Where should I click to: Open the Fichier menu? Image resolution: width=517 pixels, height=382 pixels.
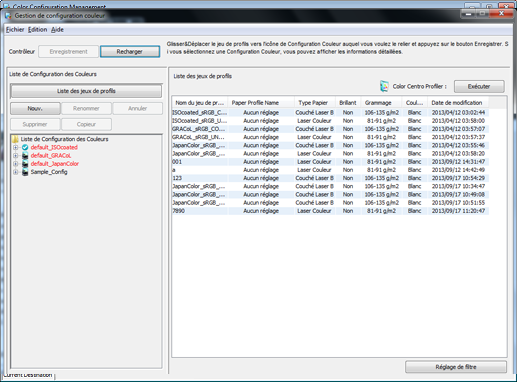[x=15, y=30]
